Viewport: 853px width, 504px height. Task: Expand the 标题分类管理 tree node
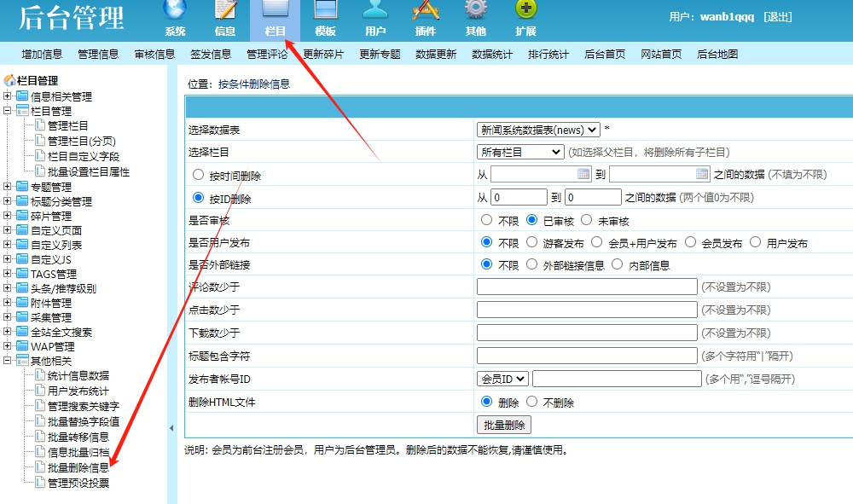pyautogui.click(x=7, y=201)
